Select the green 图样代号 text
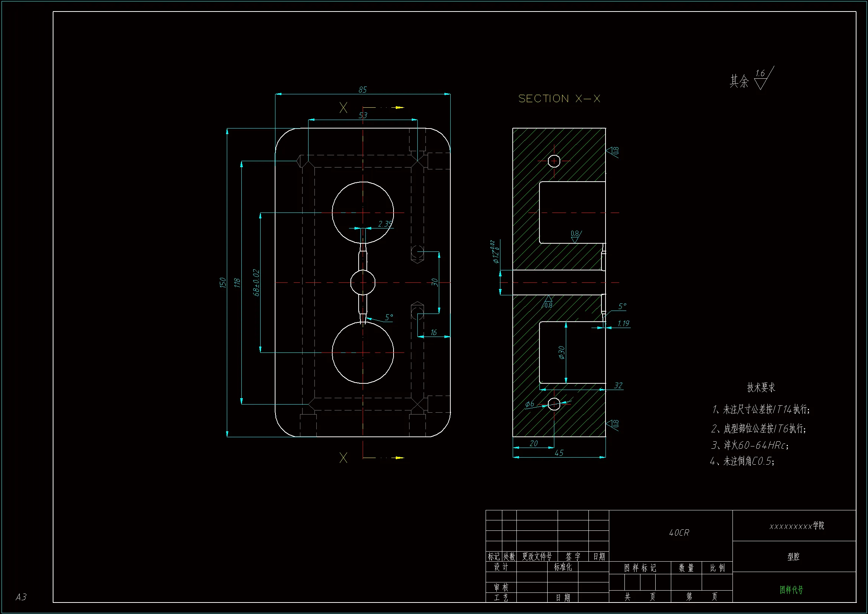 [x=791, y=589]
